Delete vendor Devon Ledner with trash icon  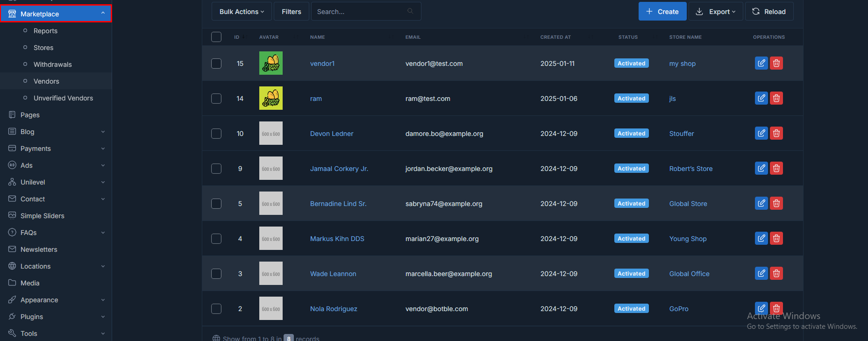pyautogui.click(x=776, y=133)
